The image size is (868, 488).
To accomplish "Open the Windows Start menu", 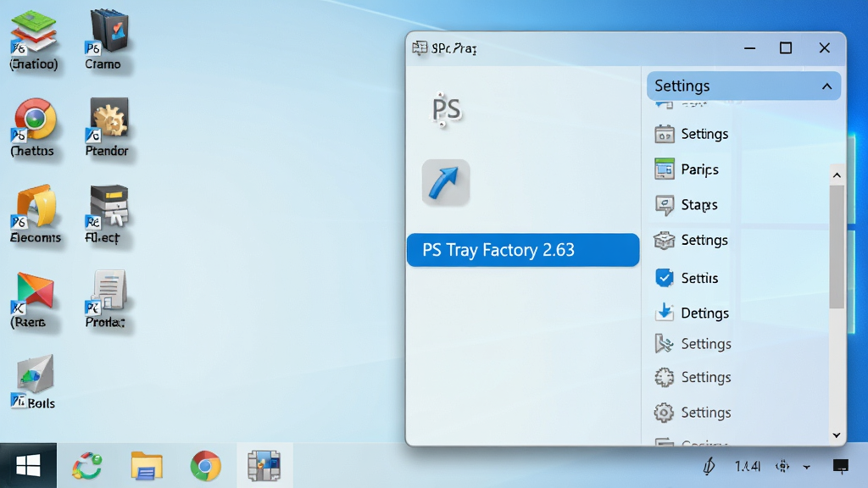I will 28,465.
